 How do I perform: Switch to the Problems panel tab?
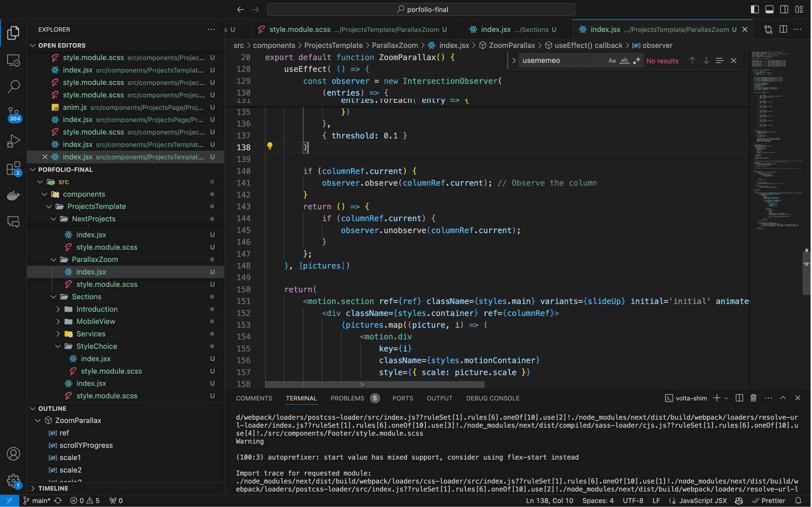(347, 398)
